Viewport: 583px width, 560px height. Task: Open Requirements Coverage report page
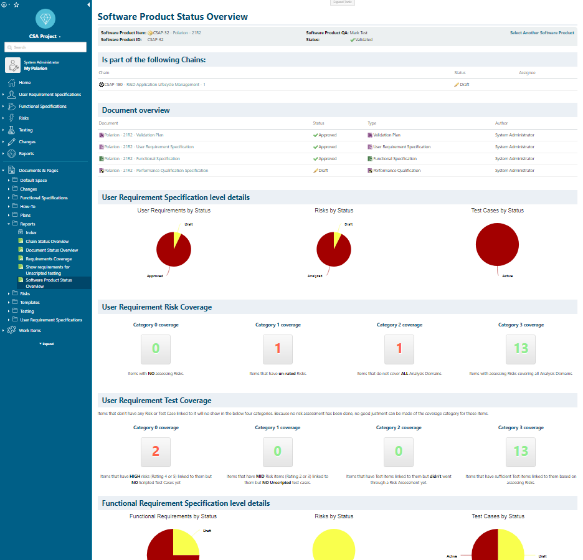tap(49, 259)
